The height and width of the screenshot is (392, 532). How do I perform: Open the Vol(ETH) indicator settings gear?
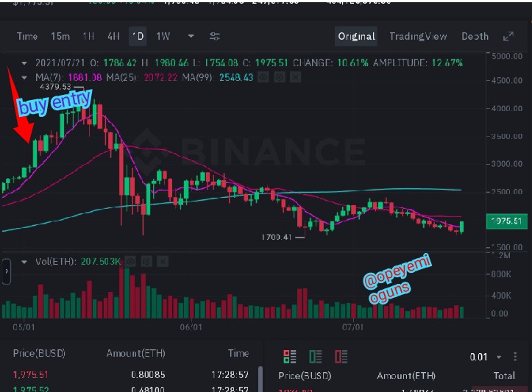[x=146, y=261]
